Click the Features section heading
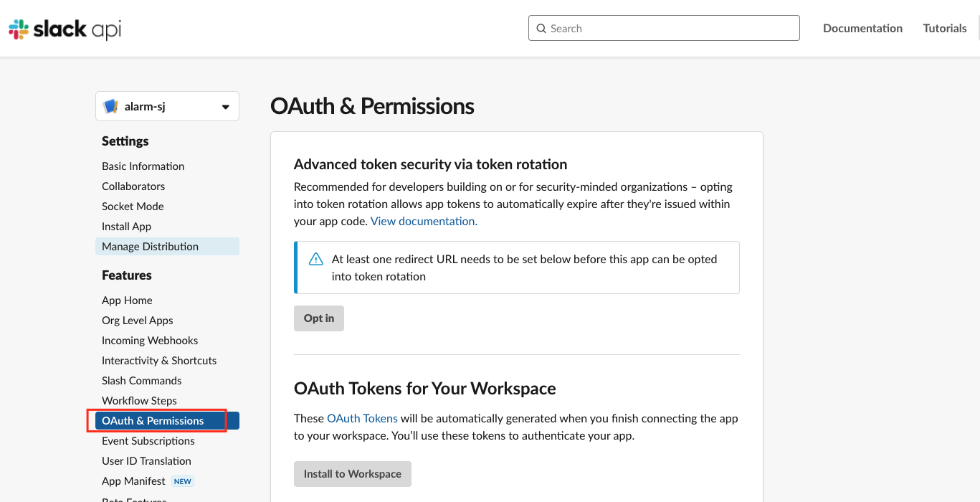 [x=127, y=275]
